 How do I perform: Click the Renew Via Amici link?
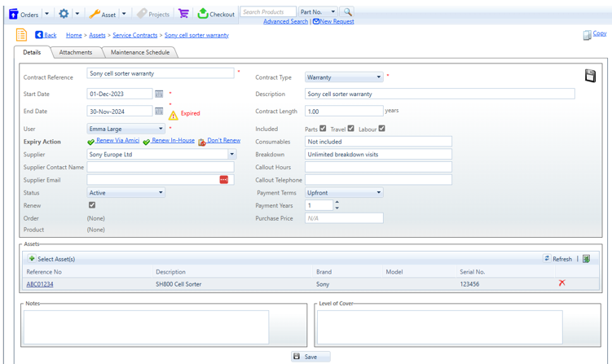[117, 140]
